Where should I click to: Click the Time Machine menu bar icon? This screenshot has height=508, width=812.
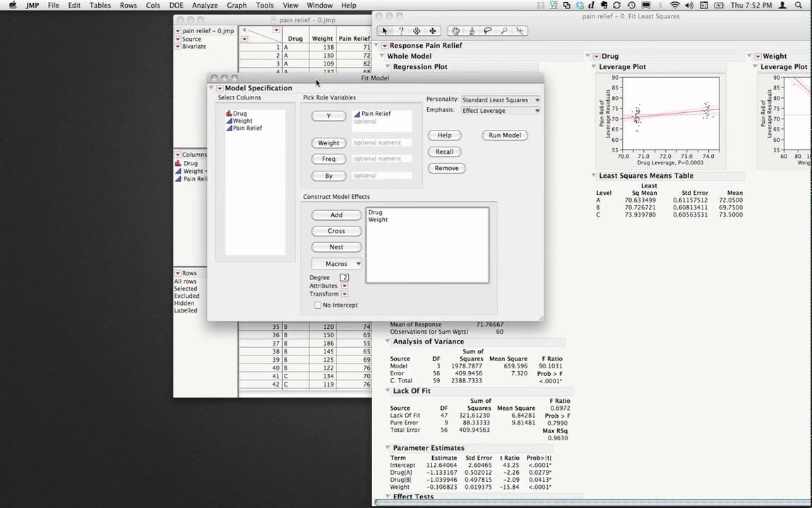coord(631,5)
